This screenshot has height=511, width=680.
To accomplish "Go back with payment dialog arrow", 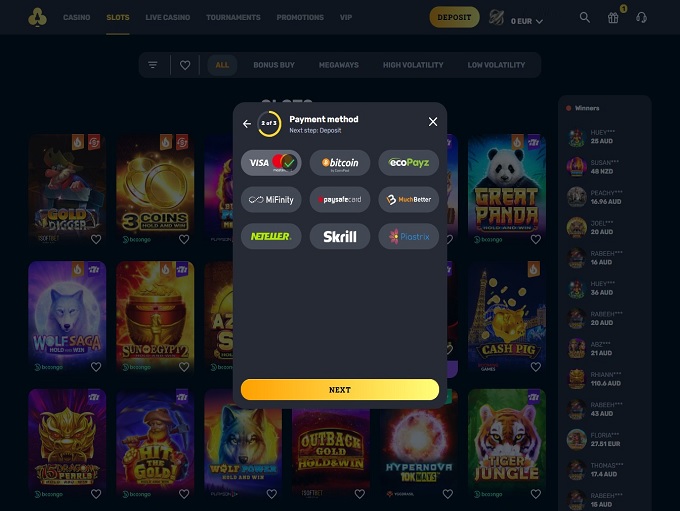I will [247, 124].
